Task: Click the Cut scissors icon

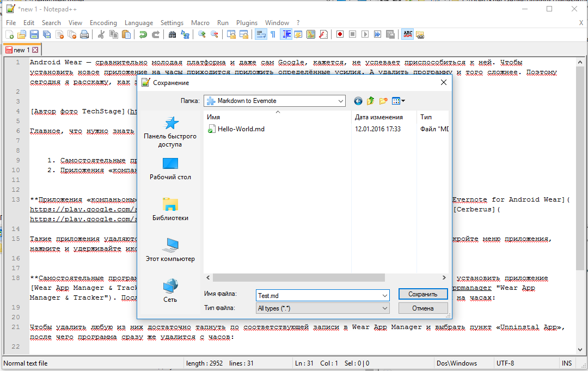Action: tap(101, 34)
